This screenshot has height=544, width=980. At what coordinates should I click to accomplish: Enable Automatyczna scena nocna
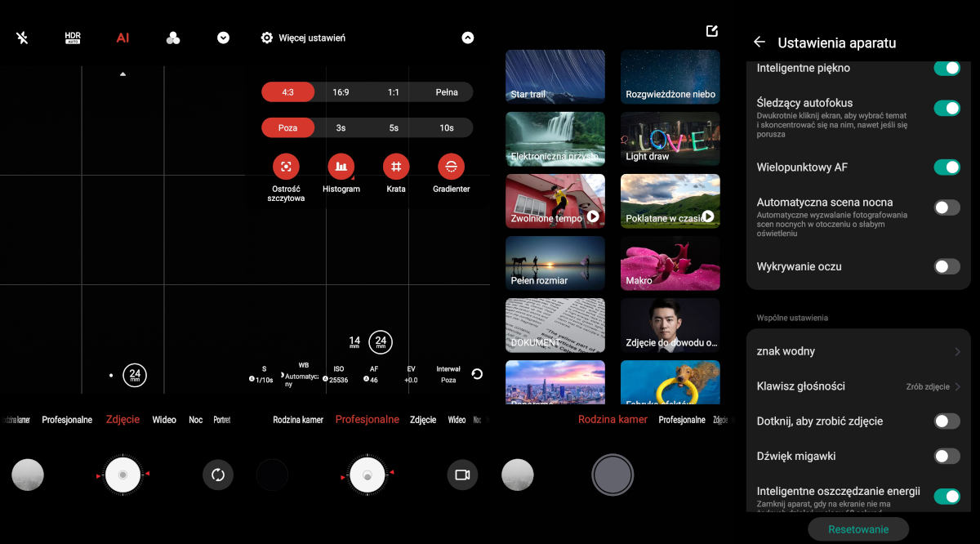tap(947, 207)
